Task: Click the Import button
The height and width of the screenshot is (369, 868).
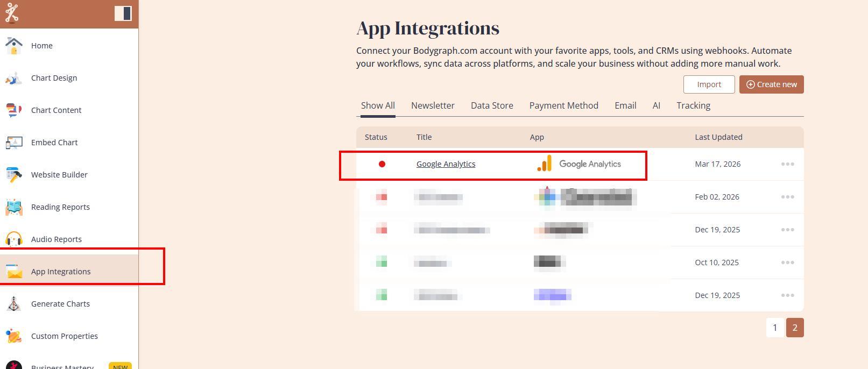Action: pos(709,84)
